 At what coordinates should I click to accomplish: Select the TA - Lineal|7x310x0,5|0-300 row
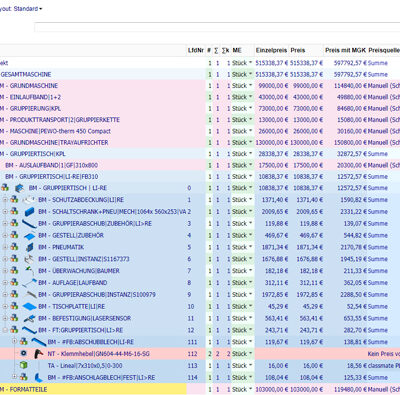click(x=200, y=366)
